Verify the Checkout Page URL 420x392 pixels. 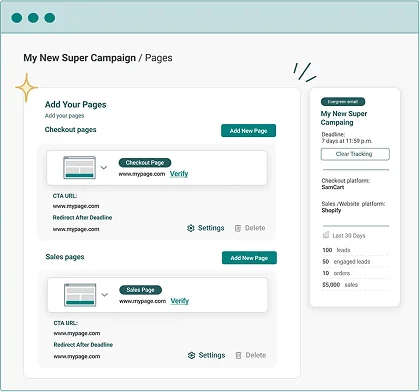tap(179, 174)
